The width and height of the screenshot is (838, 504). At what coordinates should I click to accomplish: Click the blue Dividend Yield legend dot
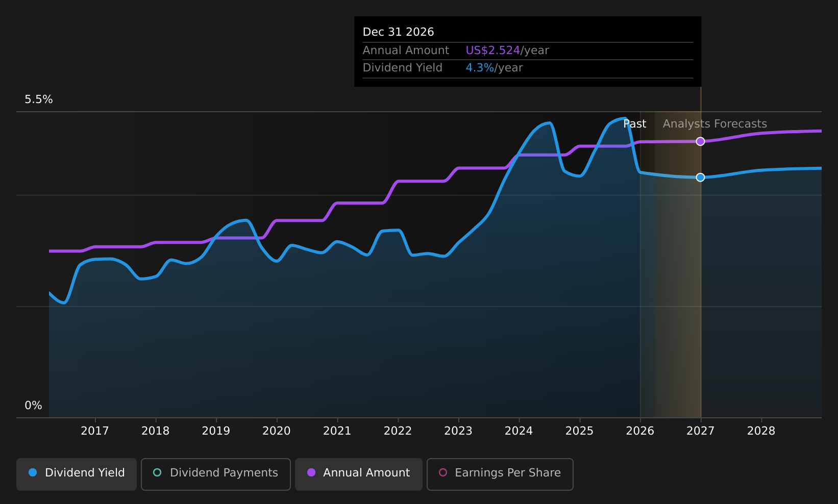(x=32, y=473)
